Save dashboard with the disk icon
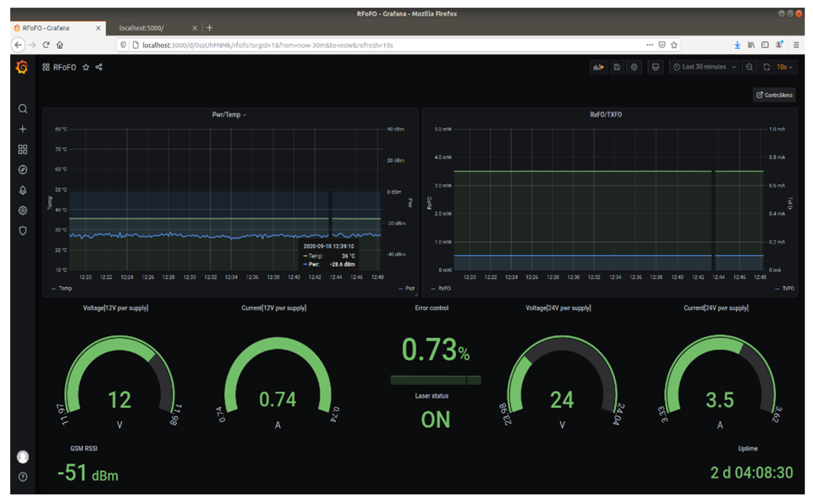 [617, 67]
